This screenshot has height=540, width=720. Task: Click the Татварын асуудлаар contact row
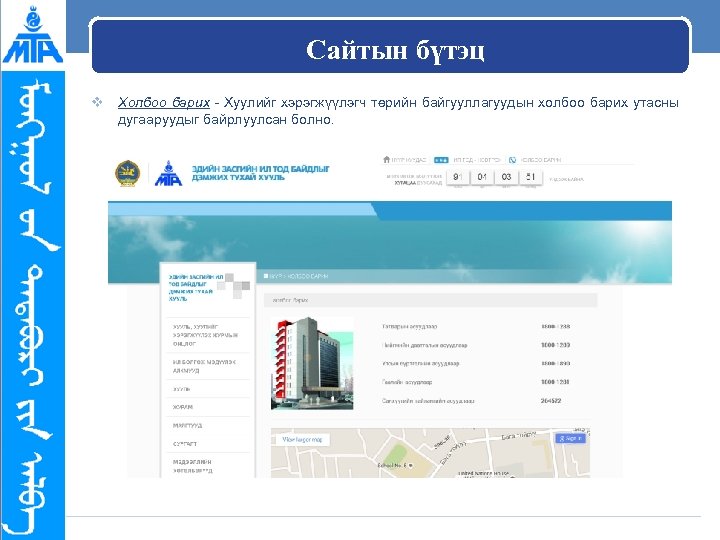[x=476, y=326]
